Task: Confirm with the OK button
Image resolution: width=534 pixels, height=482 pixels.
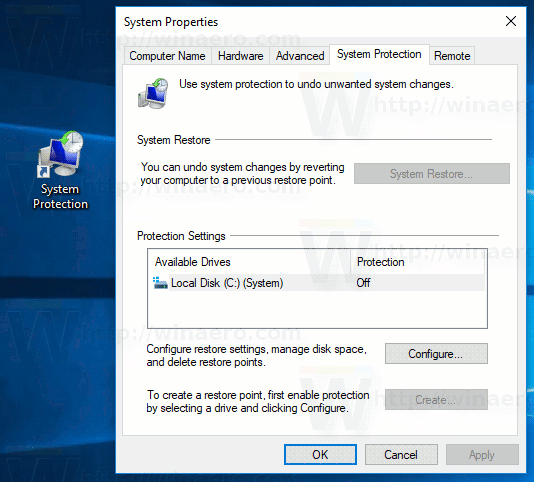Action: (320, 454)
